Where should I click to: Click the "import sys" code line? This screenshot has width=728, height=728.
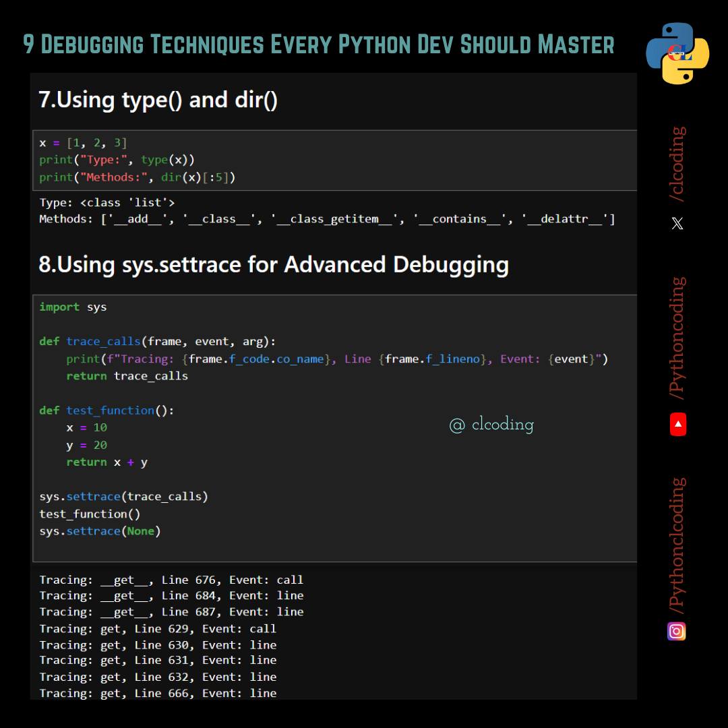click(x=73, y=307)
